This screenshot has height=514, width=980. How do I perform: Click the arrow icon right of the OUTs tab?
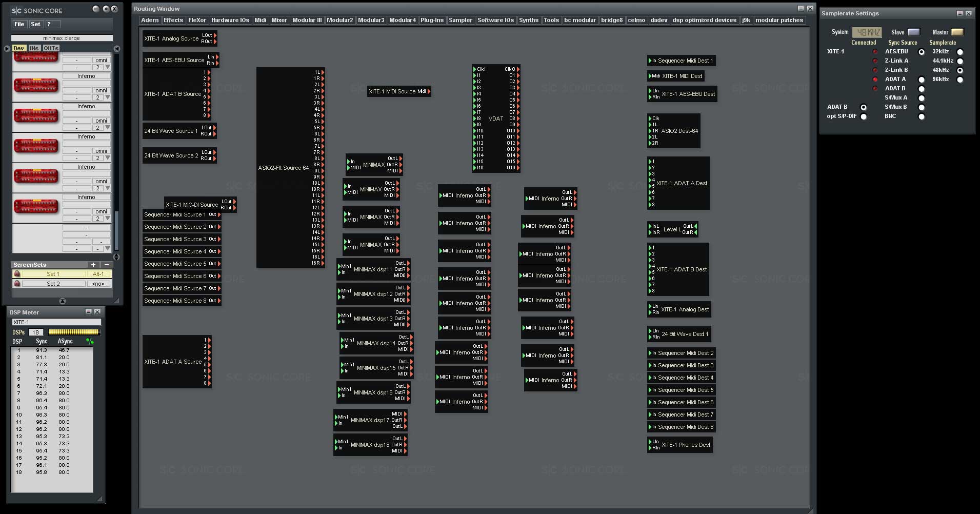[117, 49]
